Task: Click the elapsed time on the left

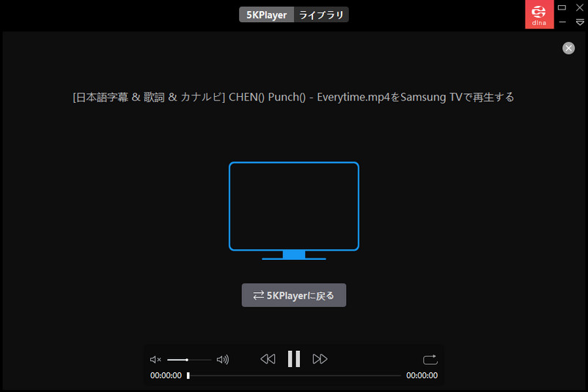Action: (x=166, y=375)
